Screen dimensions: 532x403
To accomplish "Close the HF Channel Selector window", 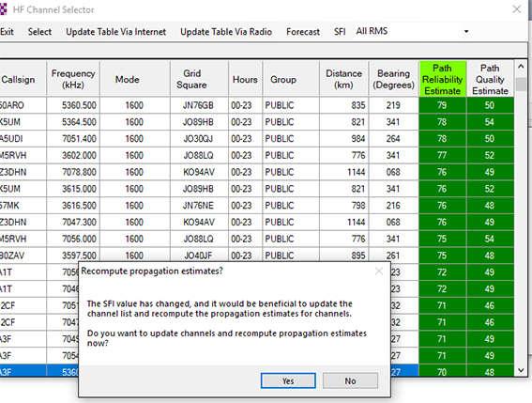I will (516, 9).
